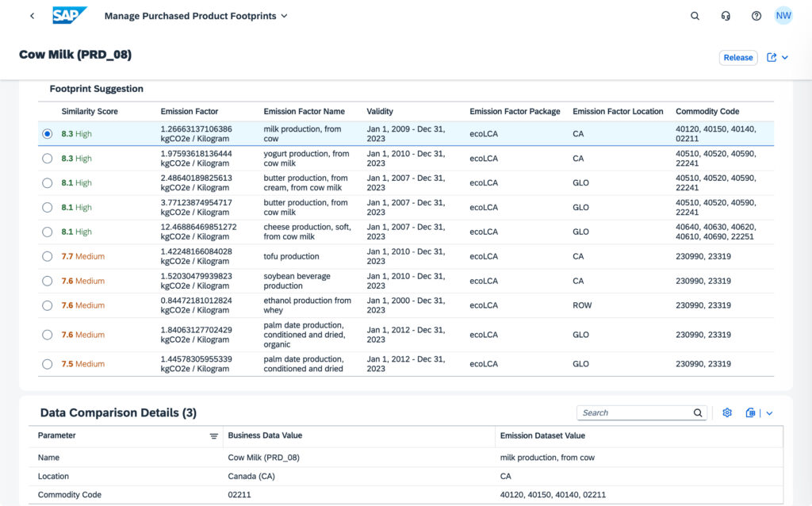
Task: Select the tofu production radio button
Action: pyautogui.click(x=47, y=256)
